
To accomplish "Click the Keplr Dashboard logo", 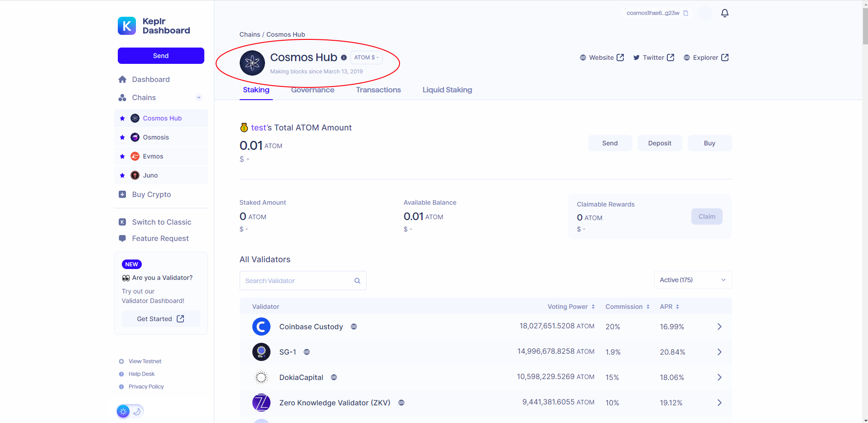I will (154, 26).
